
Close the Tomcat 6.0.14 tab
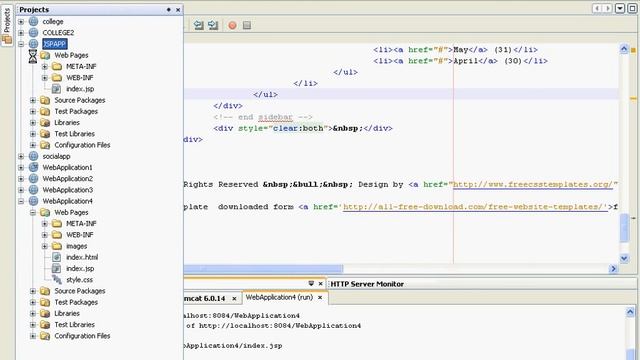point(234,298)
